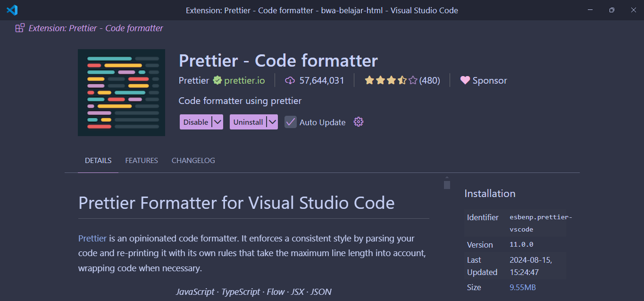Click the install count download icon
644x301 pixels.
pyautogui.click(x=290, y=80)
